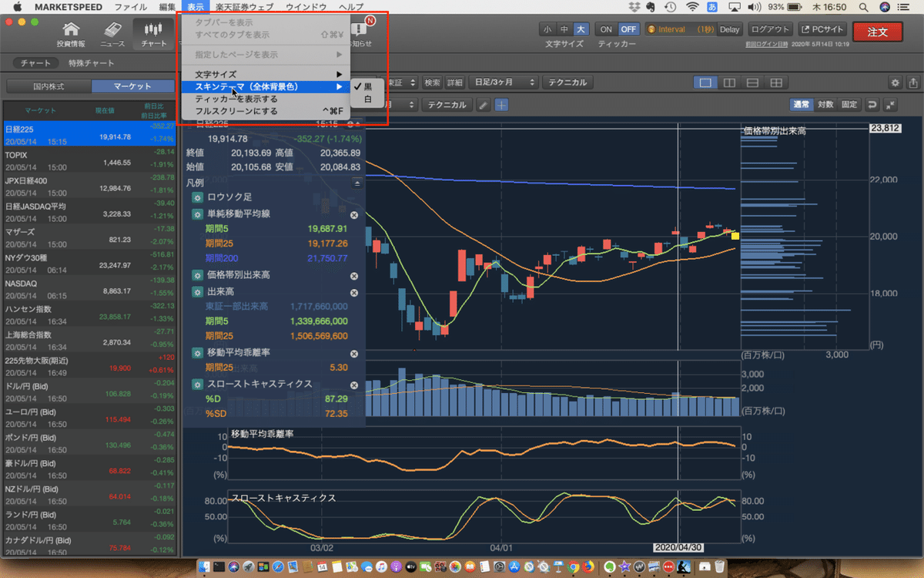Remove 出来高 indicator with its x toggle
The width and height of the screenshot is (924, 578).
[x=354, y=292]
